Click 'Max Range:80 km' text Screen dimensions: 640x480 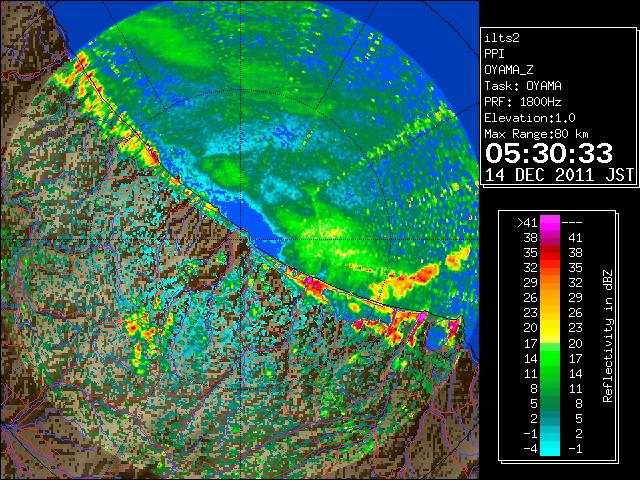point(537,134)
